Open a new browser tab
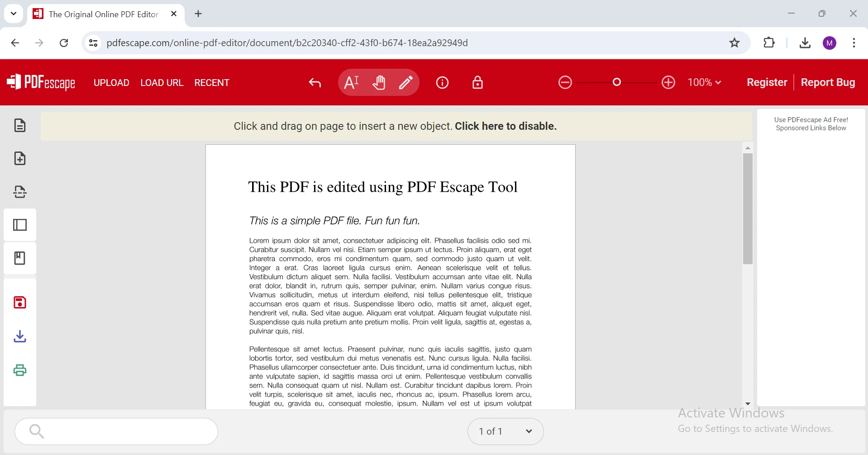The height and width of the screenshot is (455, 868). click(198, 14)
